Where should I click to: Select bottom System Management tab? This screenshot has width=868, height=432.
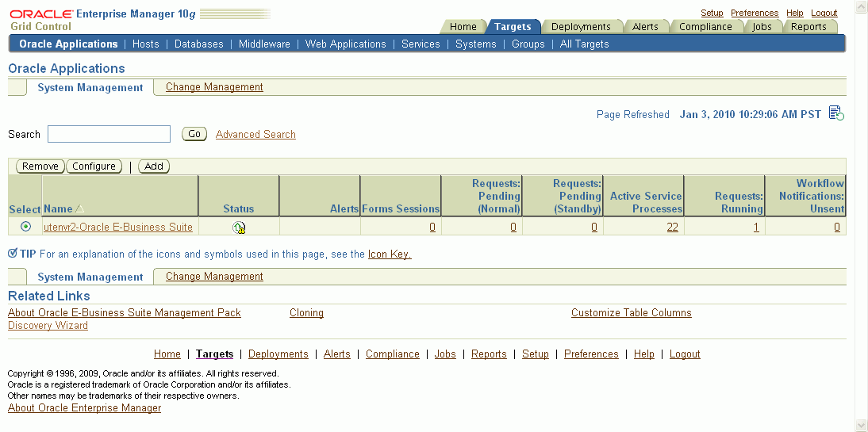90,277
